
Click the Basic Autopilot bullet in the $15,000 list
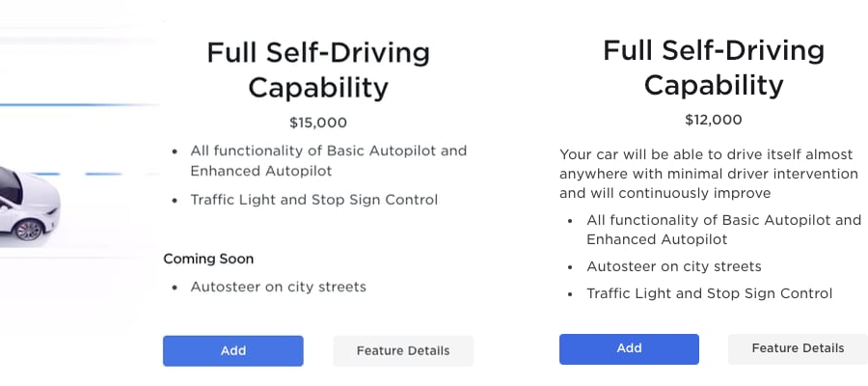click(328, 160)
